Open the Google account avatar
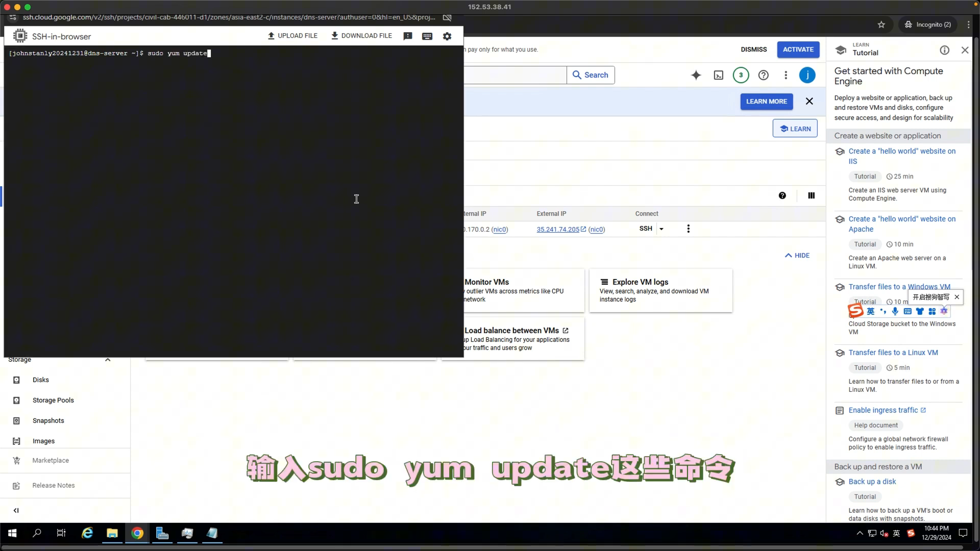Image resolution: width=980 pixels, height=551 pixels. coord(807,76)
